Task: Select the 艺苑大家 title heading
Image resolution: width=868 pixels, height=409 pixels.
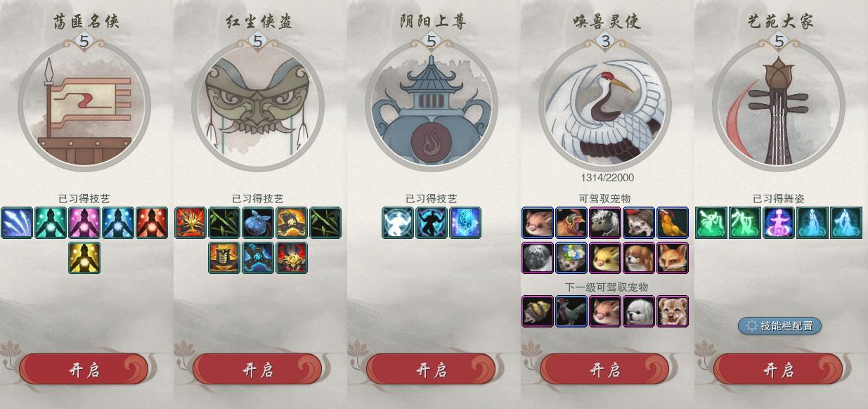Action: [x=779, y=21]
